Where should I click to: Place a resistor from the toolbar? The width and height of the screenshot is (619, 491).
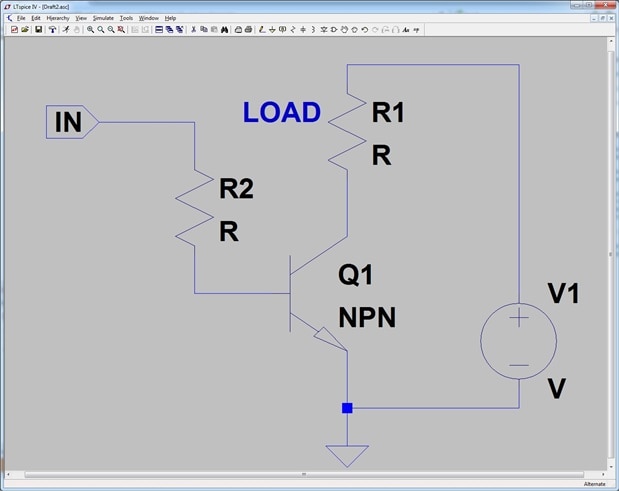[293, 30]
